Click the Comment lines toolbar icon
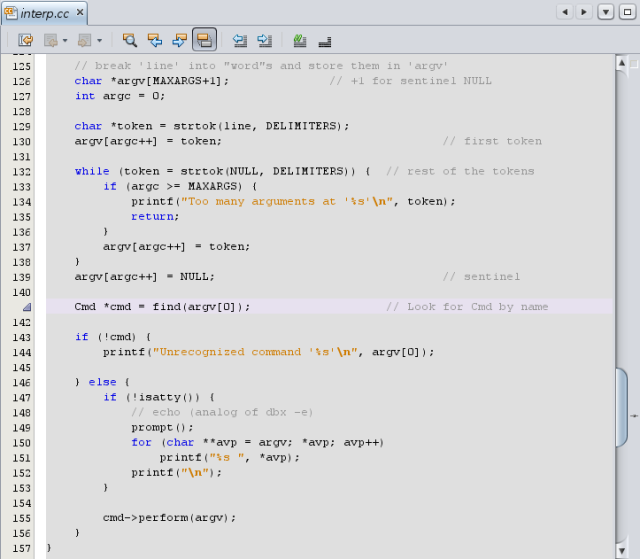 pyautogui.click(x=300, y=40)
